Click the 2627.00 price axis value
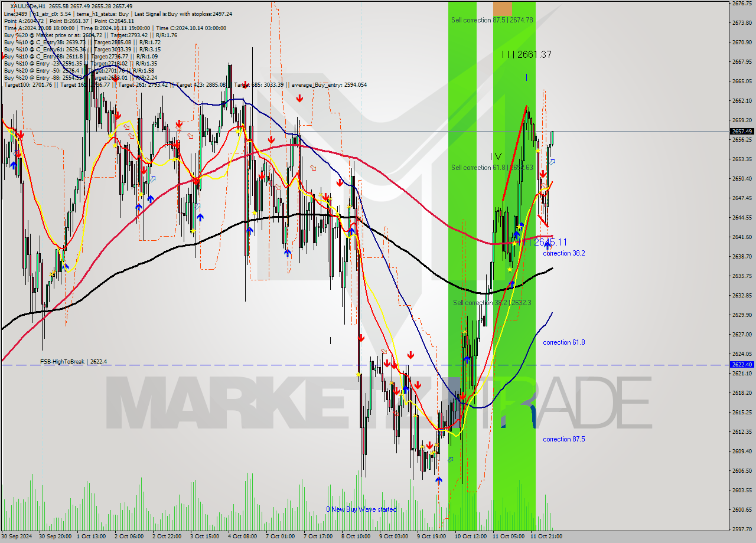The width and height of the screenshot is (756, 543). 742,334
